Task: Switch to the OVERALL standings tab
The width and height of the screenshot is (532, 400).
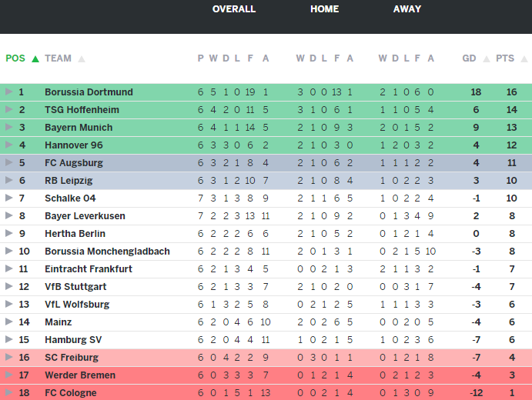Action: pos(234,9)
